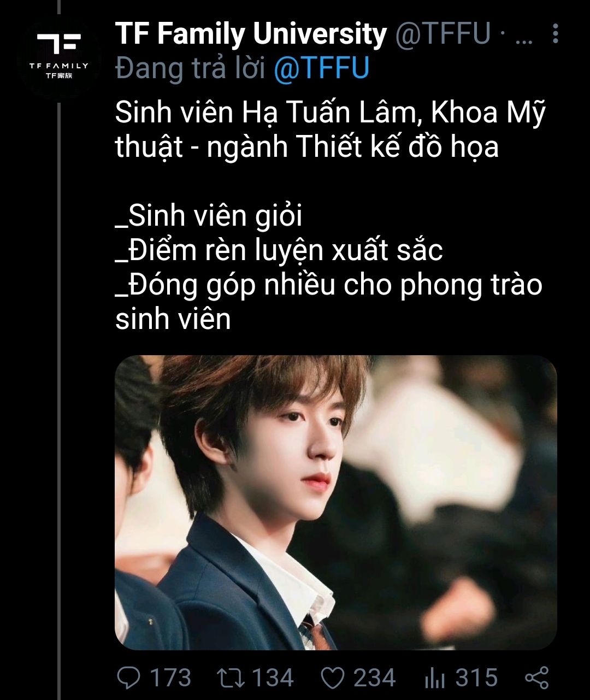Tap the "Đang trả lời" label
This screenshot has height=700, width=590.
tap(191, 69)
